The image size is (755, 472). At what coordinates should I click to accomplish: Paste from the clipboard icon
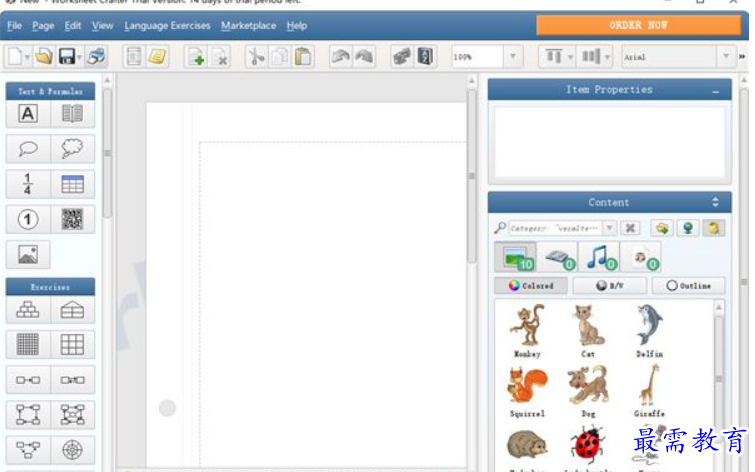[x=303, y=57]
